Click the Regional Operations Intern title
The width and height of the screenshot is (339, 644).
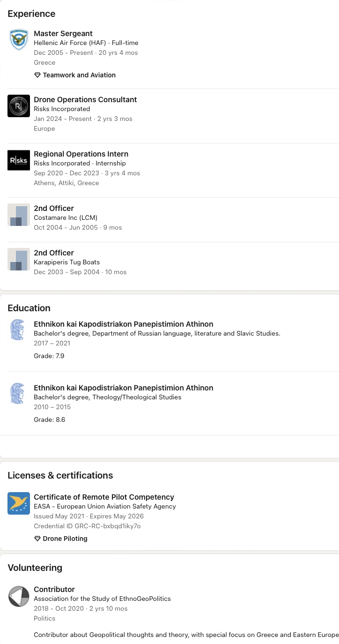(81, 154)
